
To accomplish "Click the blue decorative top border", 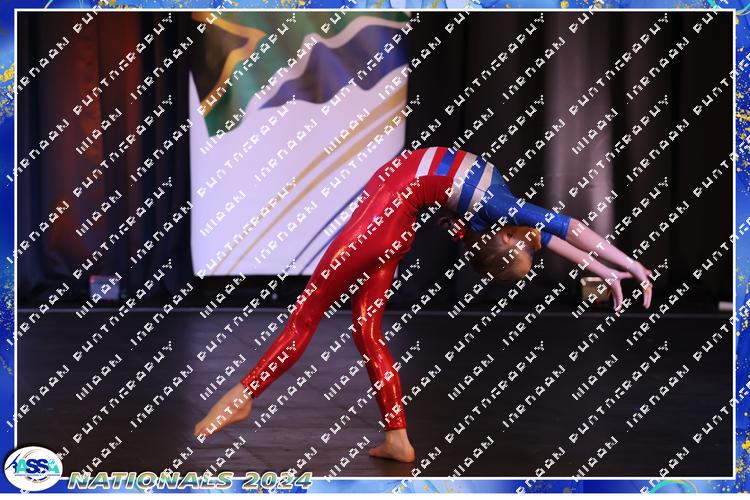I will pyautogui.click(x=375, y=5).
